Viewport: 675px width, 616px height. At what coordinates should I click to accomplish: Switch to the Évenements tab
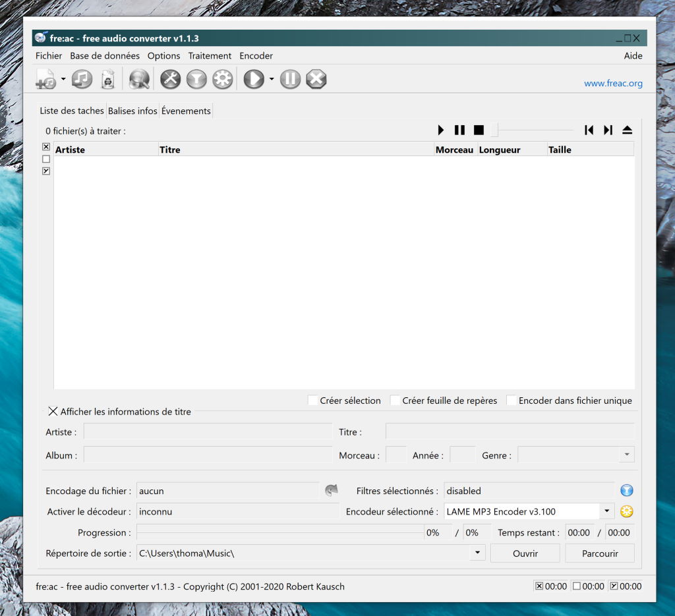tap(186, 111)
